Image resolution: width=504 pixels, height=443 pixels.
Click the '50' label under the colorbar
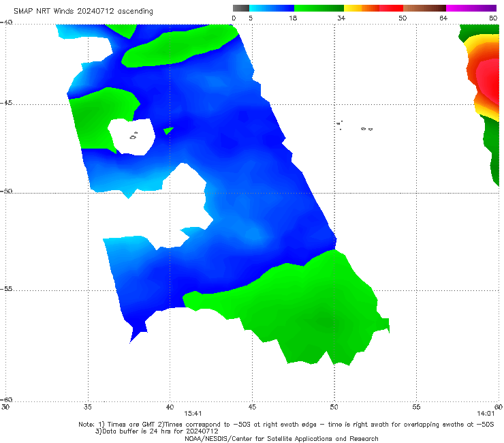403,18
